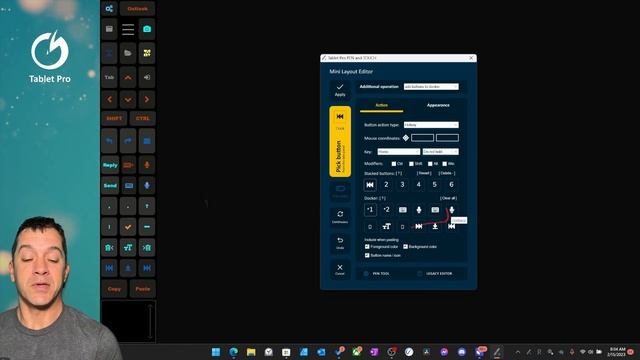Switch to the Appearance tab
640x360 pixels.
[x=438, y=105]
